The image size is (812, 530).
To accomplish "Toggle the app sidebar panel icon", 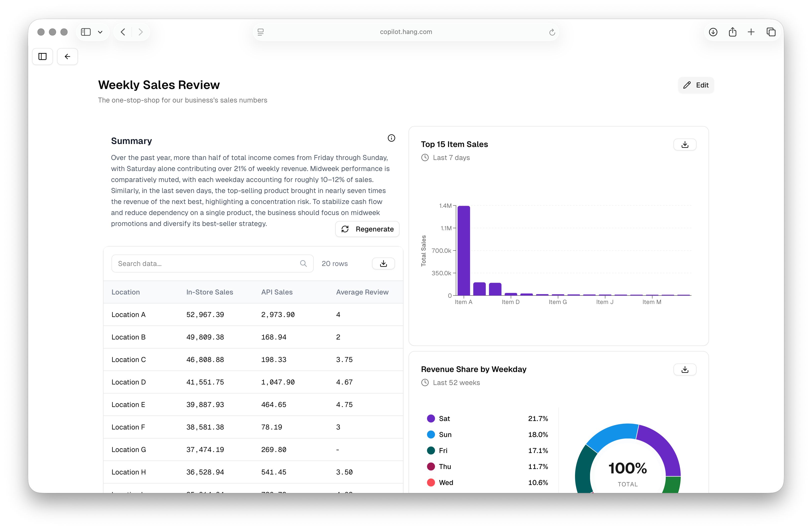I will [43, 56].
